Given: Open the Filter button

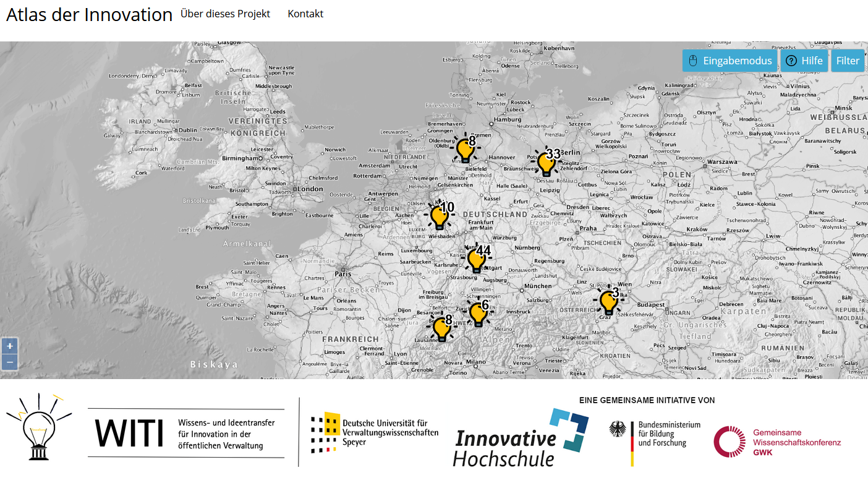Looking at the screenshot, I should click(x=848, y=61).
